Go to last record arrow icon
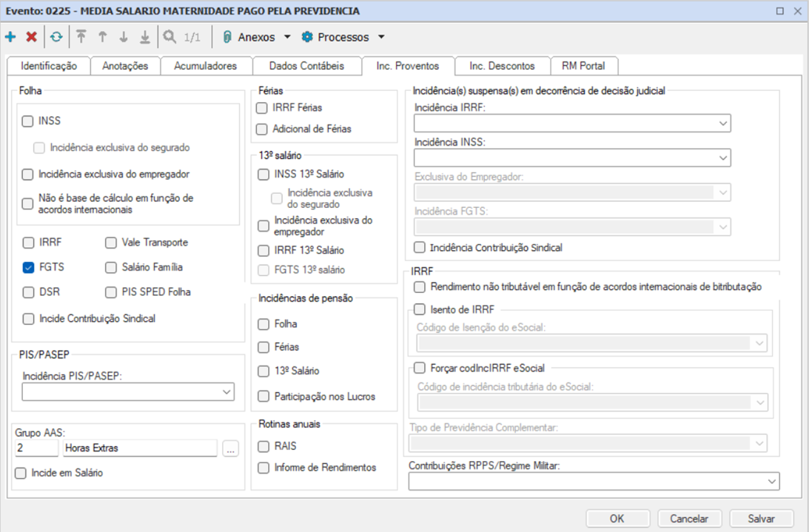 [145, 37]
